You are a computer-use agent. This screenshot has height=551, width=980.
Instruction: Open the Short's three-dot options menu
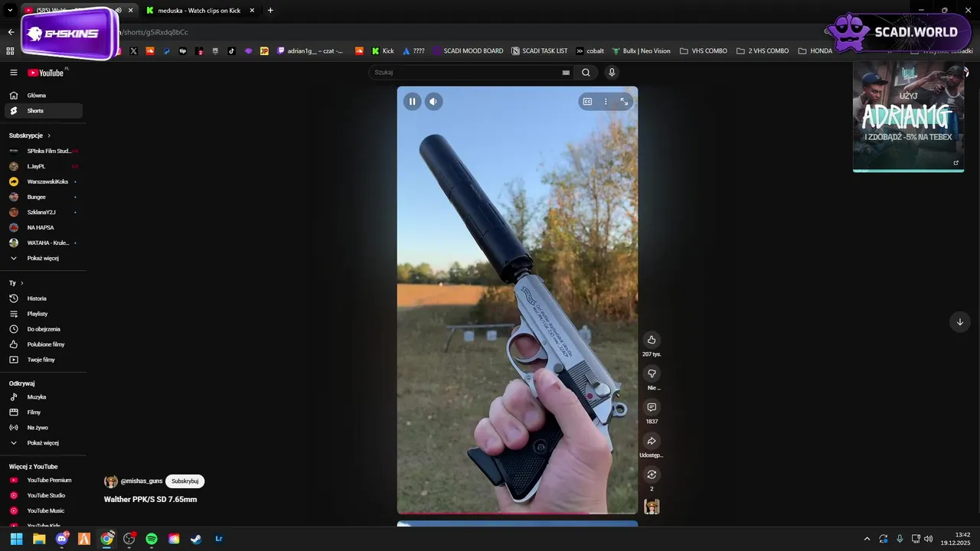[606, 102]
